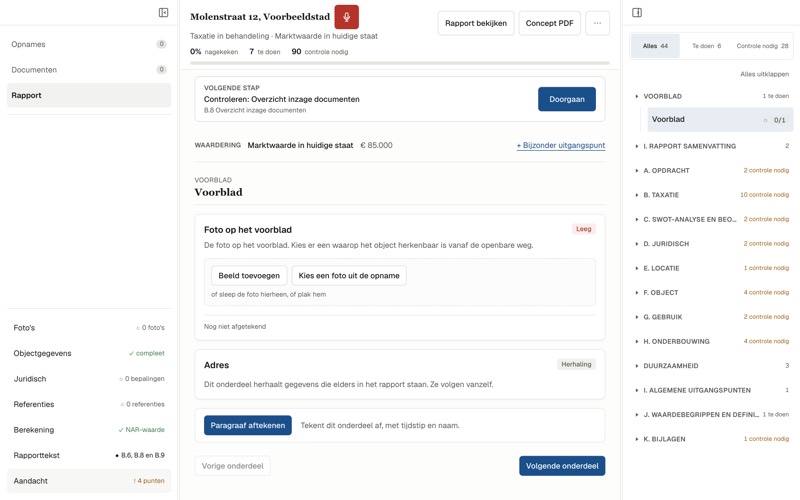Go back to Vorige onderdeel
Image resolution: width=800 pixels, height=500 pixels.
point(233,466)
